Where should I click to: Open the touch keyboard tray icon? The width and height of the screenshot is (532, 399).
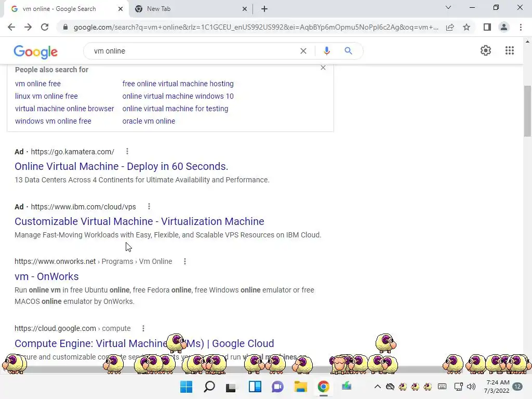(x=442, y=387)
